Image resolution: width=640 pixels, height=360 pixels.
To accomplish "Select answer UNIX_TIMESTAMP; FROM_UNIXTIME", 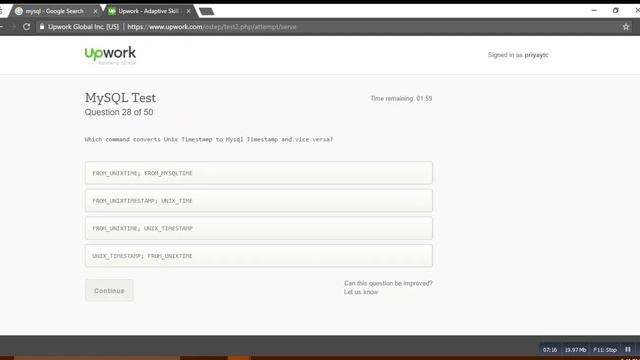I will click(x=259, y=256).
